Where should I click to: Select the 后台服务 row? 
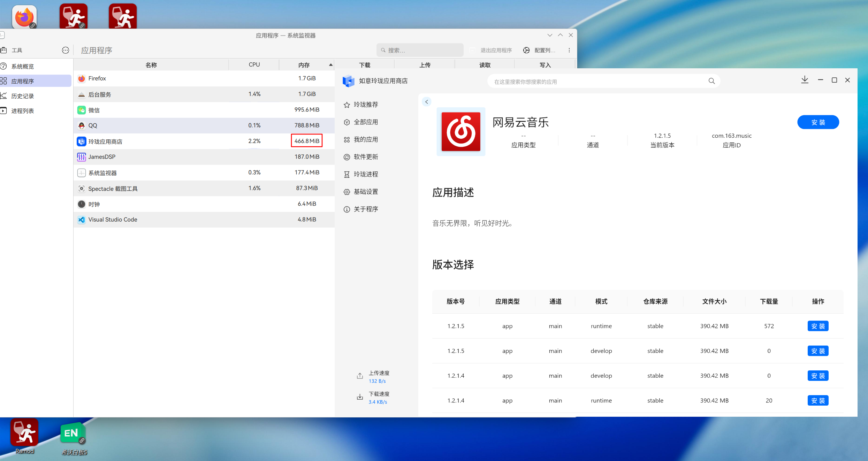(204, 94)
